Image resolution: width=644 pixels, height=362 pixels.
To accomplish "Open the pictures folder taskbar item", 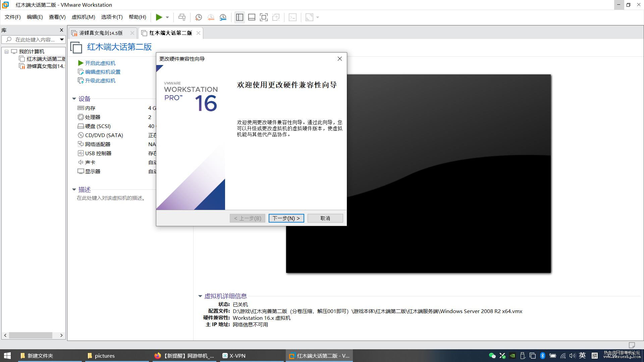I will 117,356.
